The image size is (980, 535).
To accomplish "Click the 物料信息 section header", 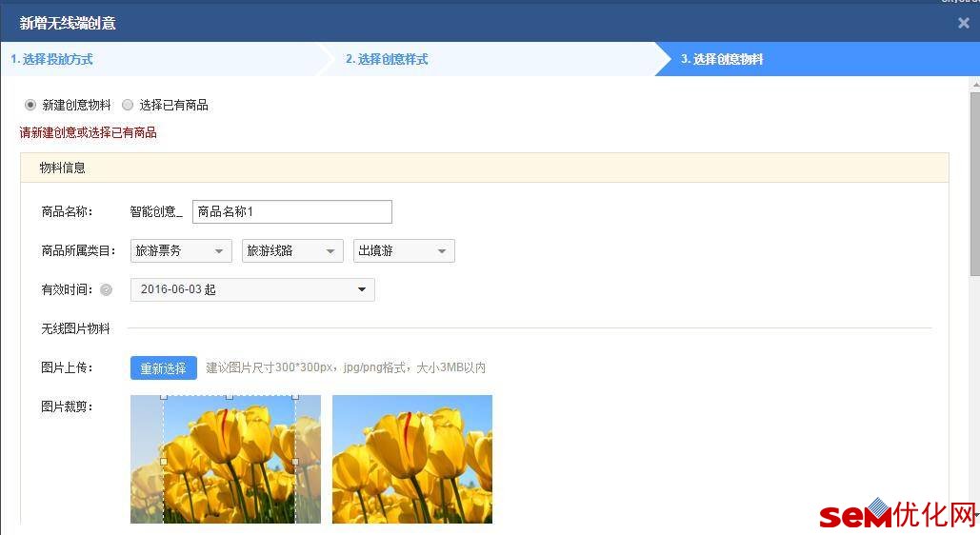I will [485, 168].
